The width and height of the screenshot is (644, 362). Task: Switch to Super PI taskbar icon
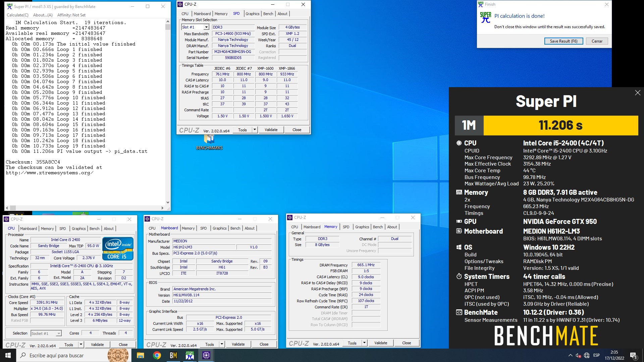click(190, 355)
